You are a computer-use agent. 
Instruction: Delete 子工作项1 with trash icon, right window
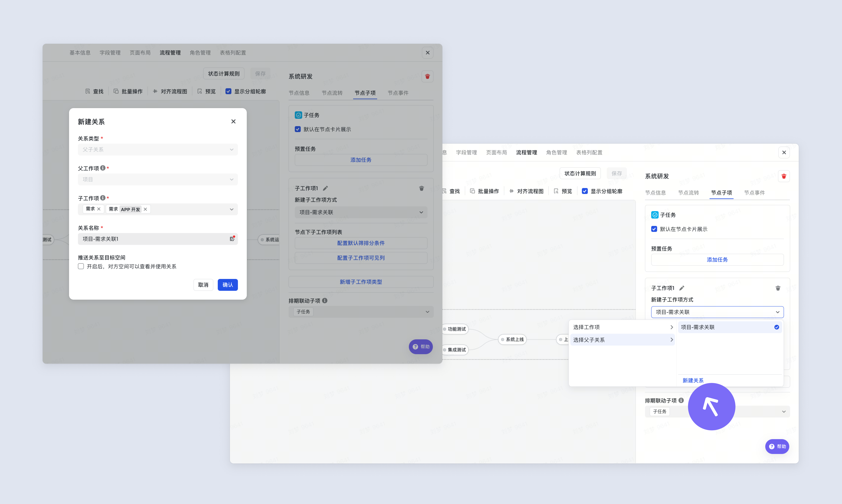click(778, 288)
